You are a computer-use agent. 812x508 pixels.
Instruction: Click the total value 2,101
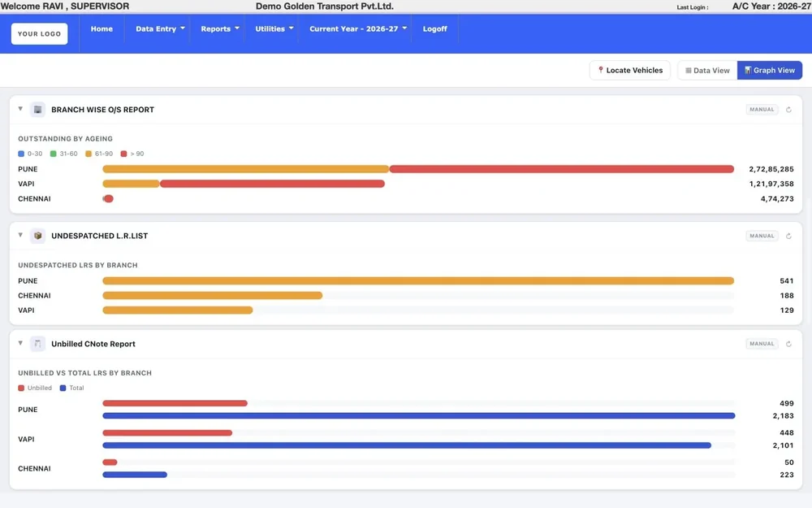783,445
